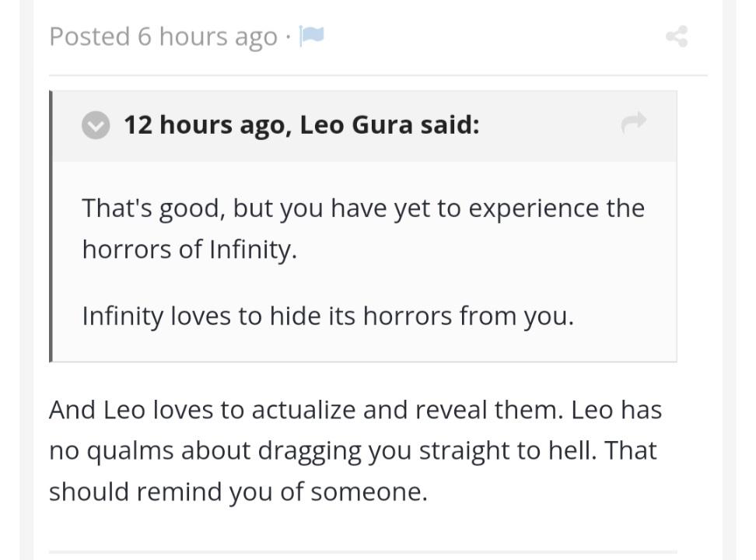Image resolution: width=756 pixels, height=560 pixels.
Task: Click empty space in the quote header bar
Action: point(544,126)
